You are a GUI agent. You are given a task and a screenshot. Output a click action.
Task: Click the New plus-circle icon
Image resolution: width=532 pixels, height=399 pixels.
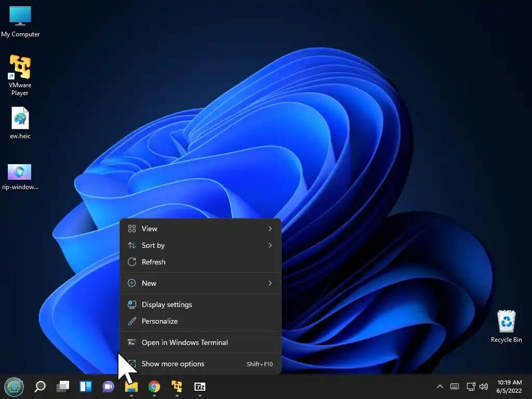coord(132,283)
